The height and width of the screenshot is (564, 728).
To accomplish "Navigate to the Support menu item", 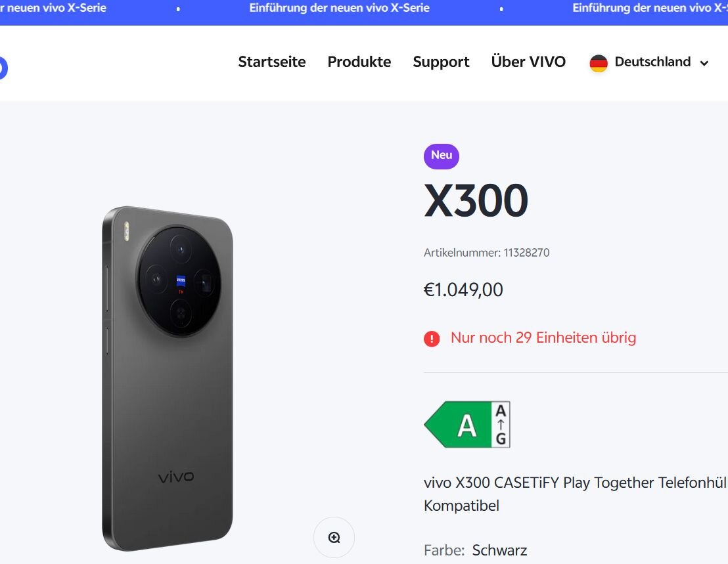I will (441, 62).
